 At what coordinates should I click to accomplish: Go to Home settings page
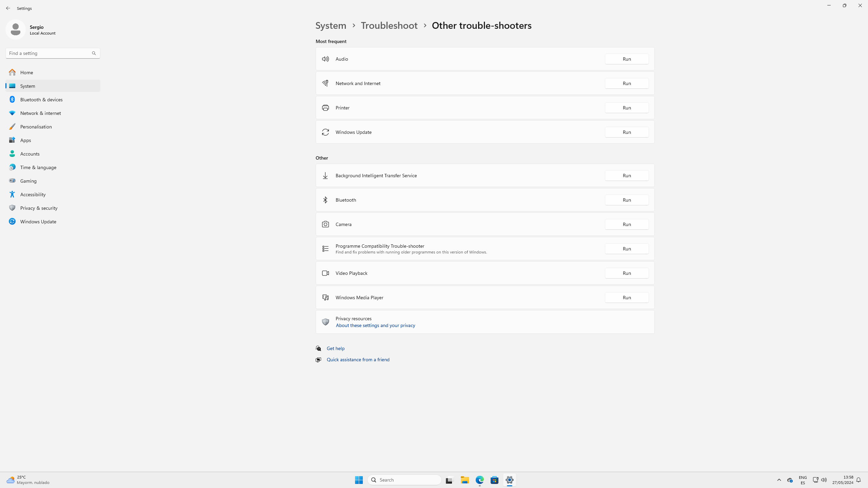click(53, 72)
